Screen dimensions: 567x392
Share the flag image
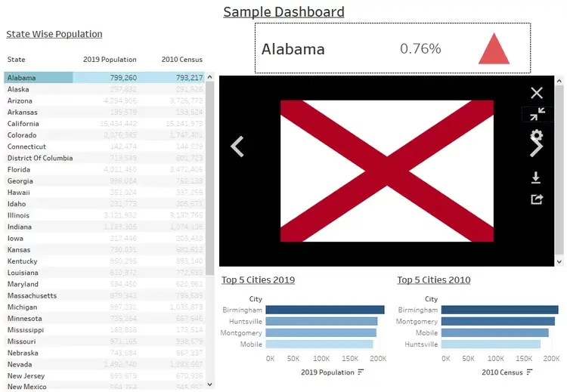[537, 199]
